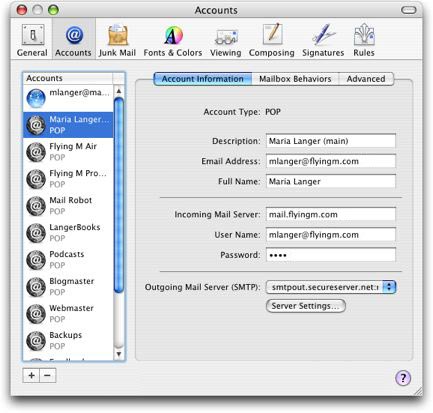Viewport: 433px width, 413px height.
Task: Select the 'LangerBooks' account name
Action: pyautogui.click(x=75, y=227)
